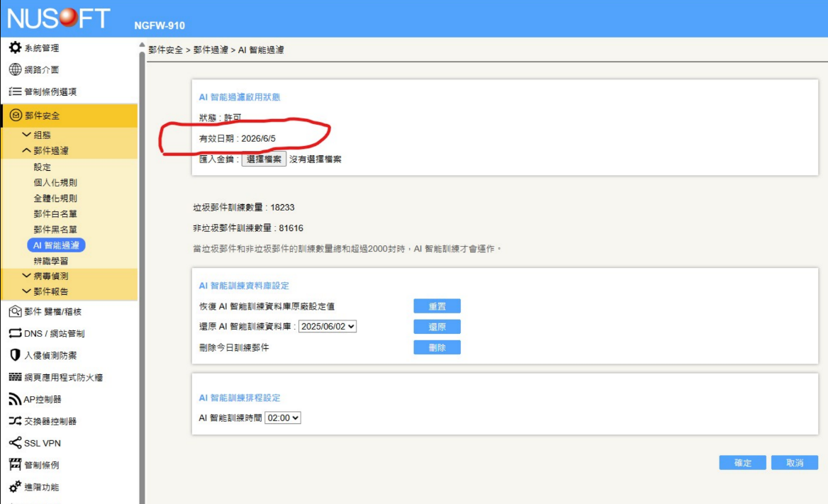828x504 pixels.
Task: Click the web application firewall icon
Action: pyautogui.click(x=15, y=377)
